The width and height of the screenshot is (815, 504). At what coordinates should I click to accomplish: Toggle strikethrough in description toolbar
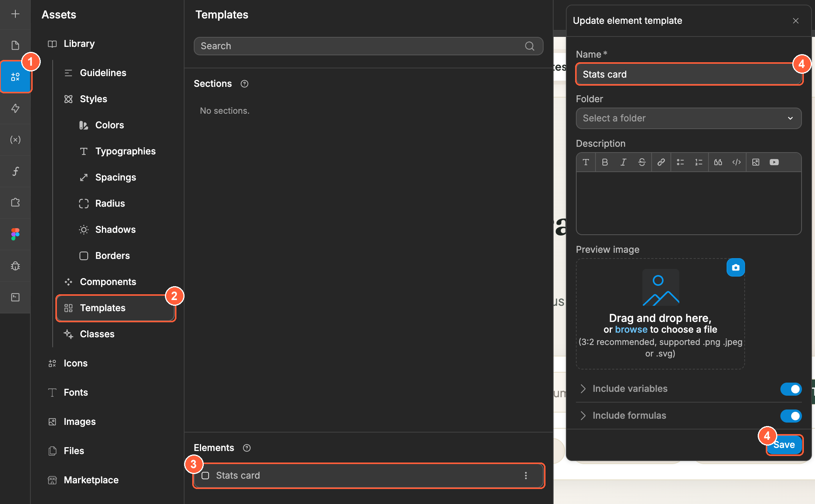[642, 162]
